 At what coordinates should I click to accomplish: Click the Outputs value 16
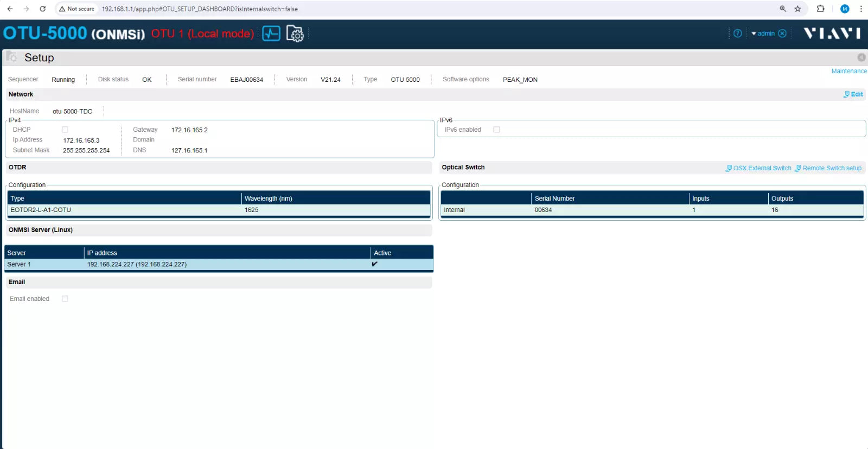(775, 210)
